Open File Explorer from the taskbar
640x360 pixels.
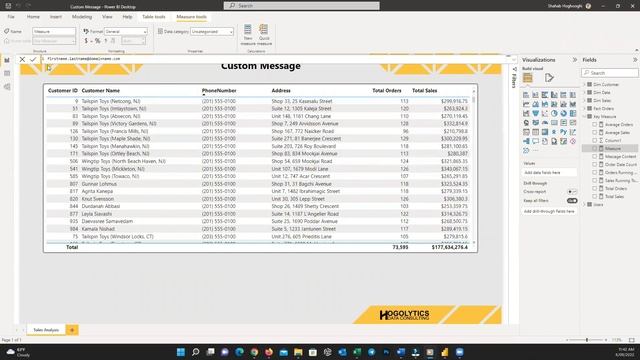click(298, 352)
